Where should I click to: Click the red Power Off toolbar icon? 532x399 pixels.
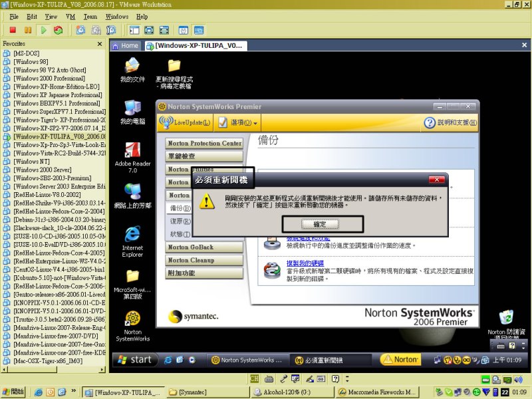tap(13, 30)
